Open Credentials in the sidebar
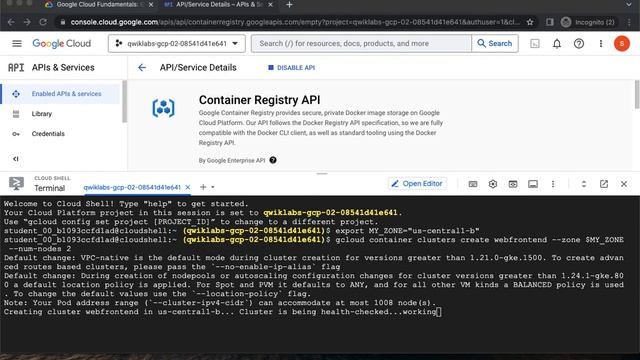The image size is (640, 360). (48, 134)
